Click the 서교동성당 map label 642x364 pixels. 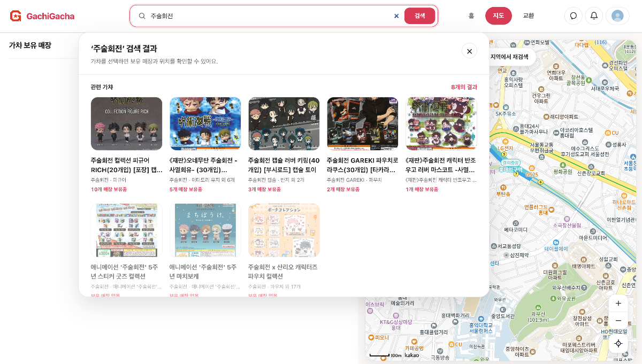506,246
